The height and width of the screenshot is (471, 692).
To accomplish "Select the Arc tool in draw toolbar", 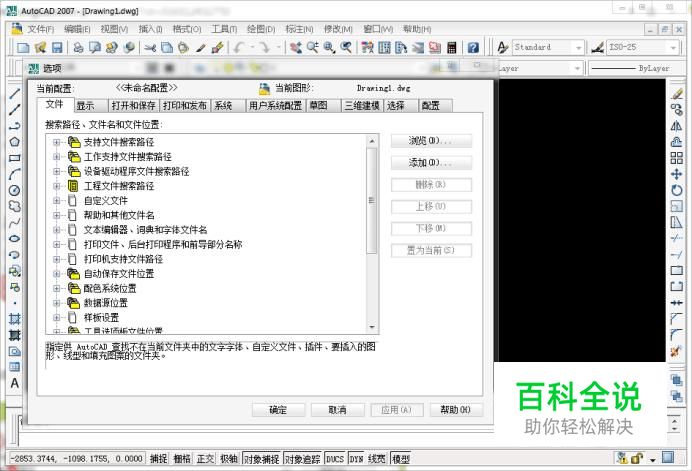I will [x=15, y=174].
